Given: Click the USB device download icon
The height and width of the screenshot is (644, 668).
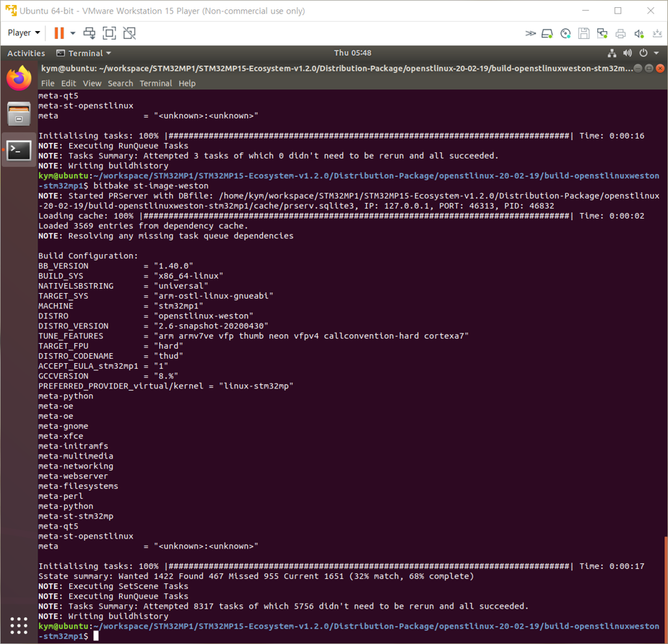Looking at the screenshot, I should pyautogui.click(x=657, y=33).
